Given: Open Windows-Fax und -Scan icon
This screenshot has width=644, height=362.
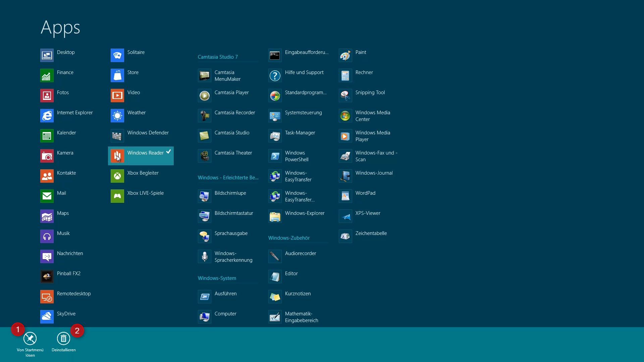Looking at the screenshot, I should [x=345, y=156].
